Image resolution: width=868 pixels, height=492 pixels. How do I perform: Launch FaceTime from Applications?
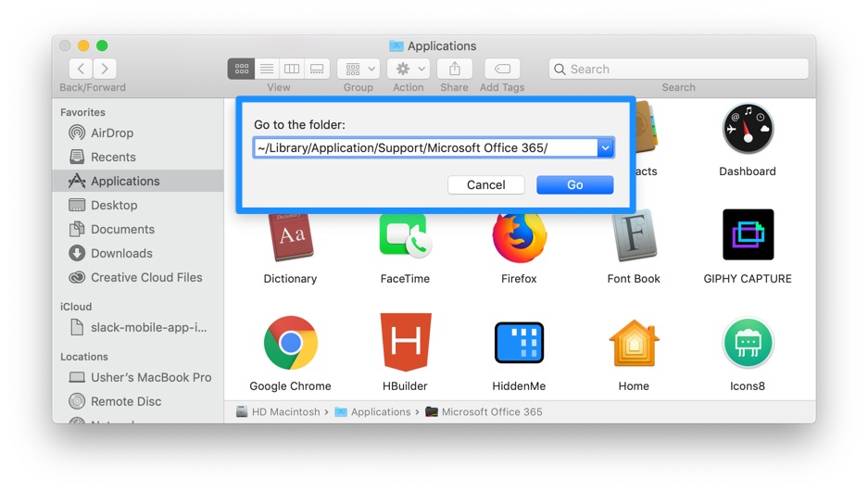[405, 235]
